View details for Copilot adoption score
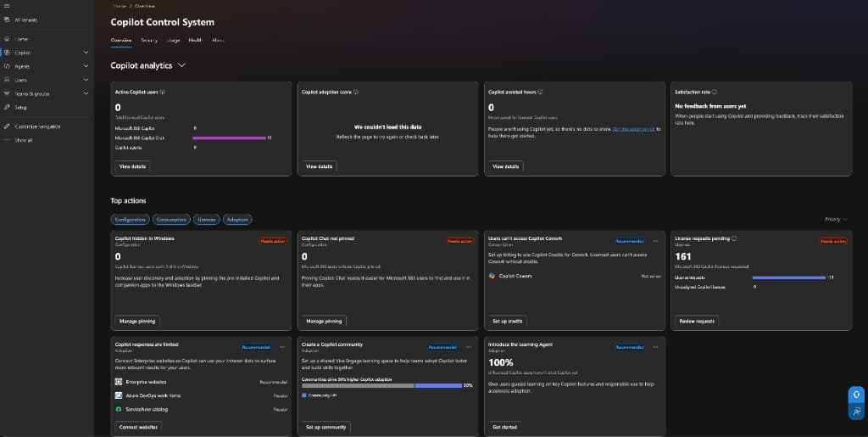This screenshot has height=437, width=868. coord(319,166)
